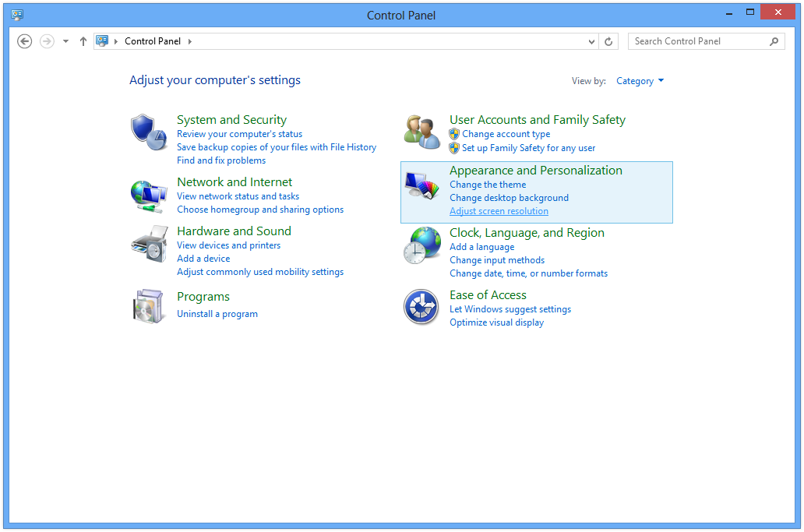Screen dimensions: 804x532
Task: Open Clock, Language, and Region heading
Action: (x=527, y=233)
